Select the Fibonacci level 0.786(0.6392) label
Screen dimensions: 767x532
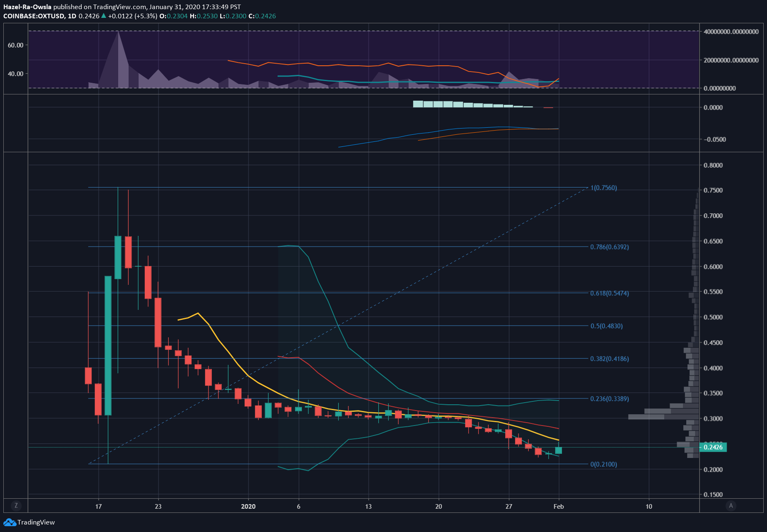pyautogui.click(x=609, y=247)
